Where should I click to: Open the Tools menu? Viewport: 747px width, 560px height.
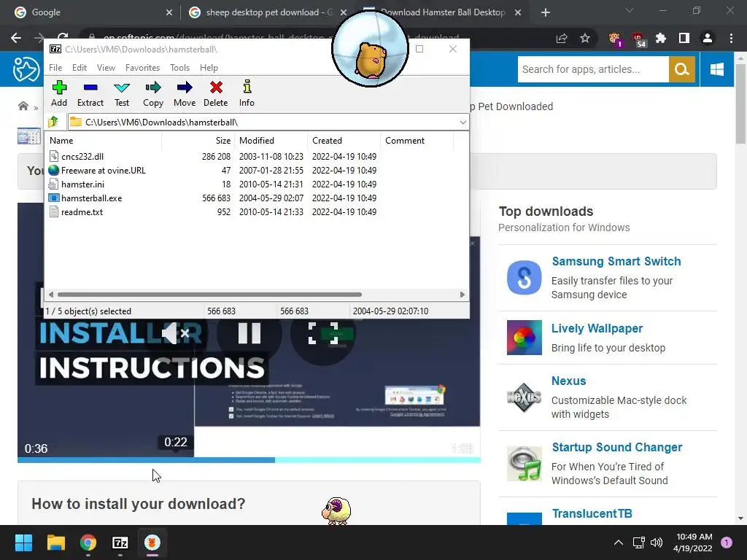[179, 68]
